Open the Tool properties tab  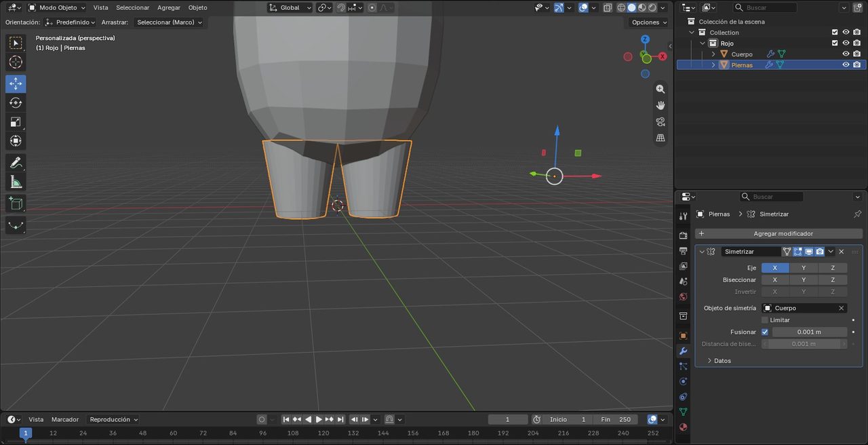pos(683,216)
